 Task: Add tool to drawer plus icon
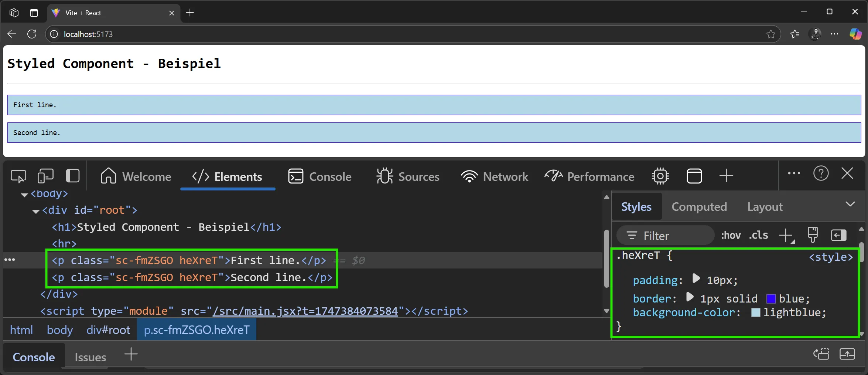pyautogui.click(x=131, y=354)
